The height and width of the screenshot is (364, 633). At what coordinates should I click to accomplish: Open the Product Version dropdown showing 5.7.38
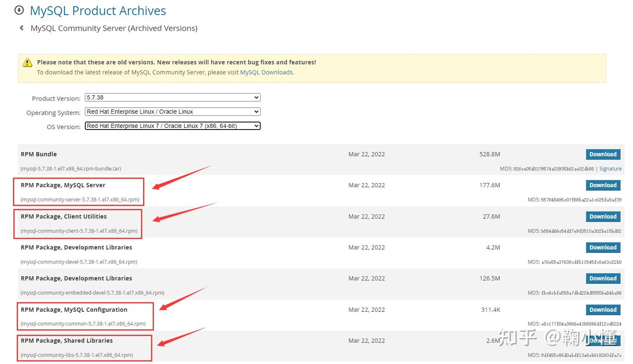(173, 97)
